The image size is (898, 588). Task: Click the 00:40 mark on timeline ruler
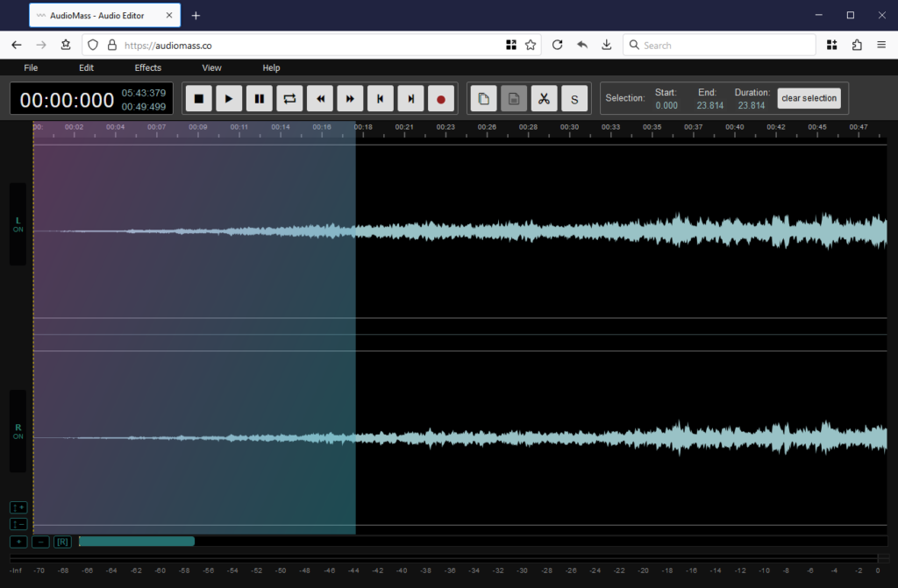(x=734, y=127)
